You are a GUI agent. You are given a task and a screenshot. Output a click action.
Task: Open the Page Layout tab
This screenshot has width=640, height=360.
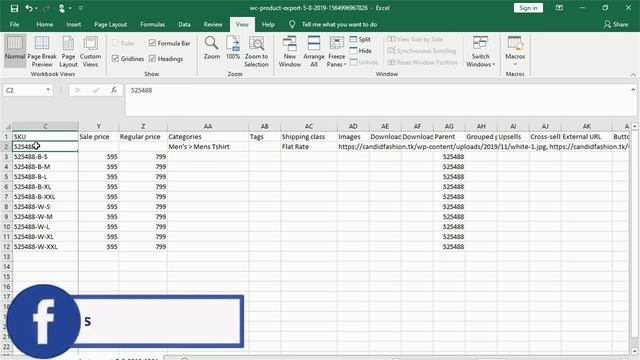(x=110, y=24)
